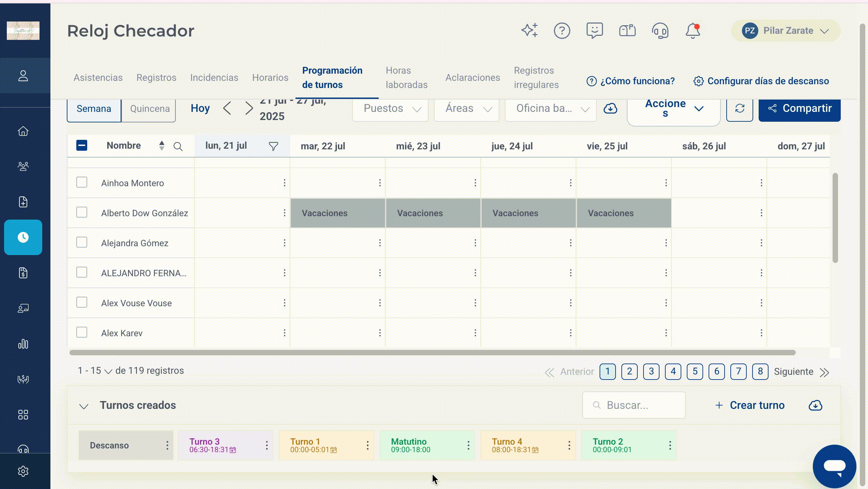The image size is (868, 489).
Task: Switch to the Horarios tab
Action: point(270,77)
